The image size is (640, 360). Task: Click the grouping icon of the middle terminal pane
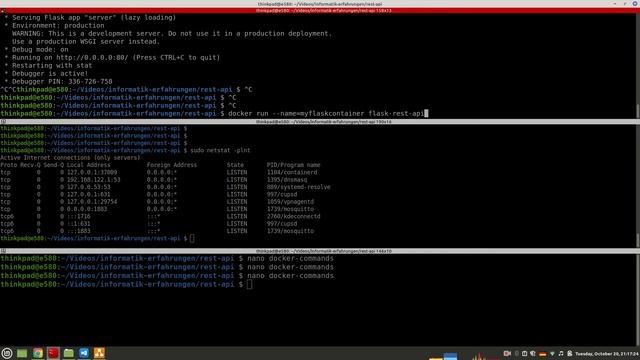tap(3, 122)
